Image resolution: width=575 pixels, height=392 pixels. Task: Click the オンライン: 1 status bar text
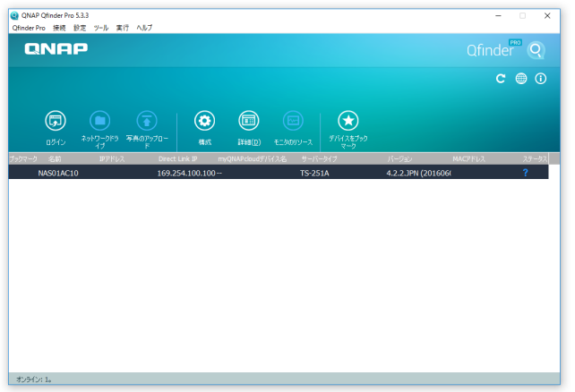tap(33, 379)
